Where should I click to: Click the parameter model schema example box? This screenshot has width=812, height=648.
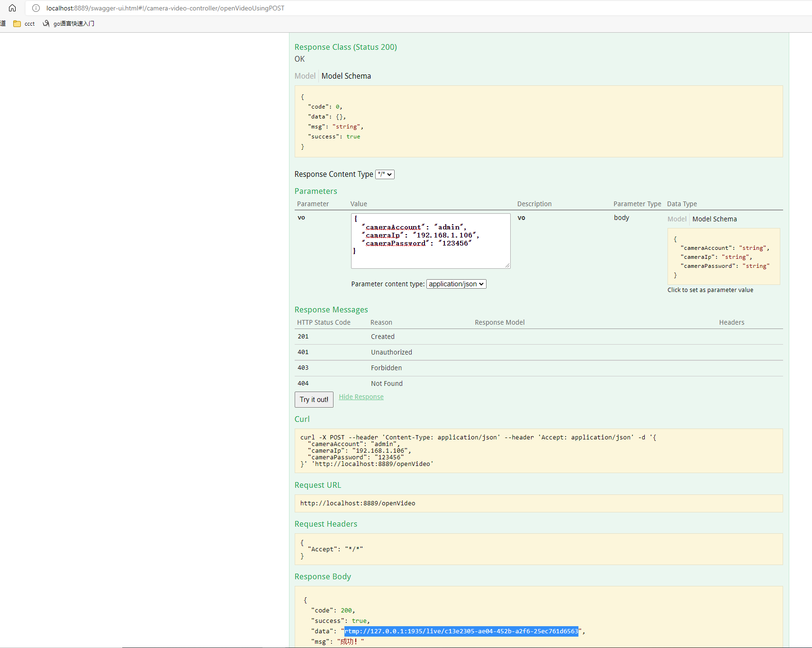pyautogui.click(x=723, y=256)
